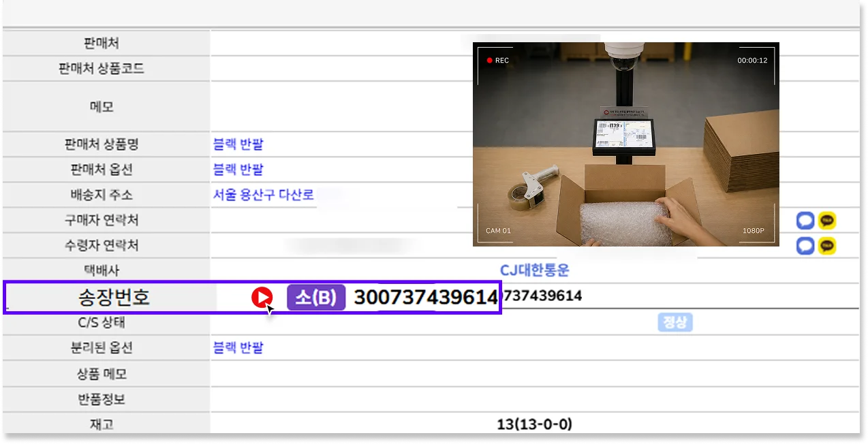Click the 소(B) purple badge
Viewport: 868px width, 444px height.
pyautogui.click(x=316, y=298)
